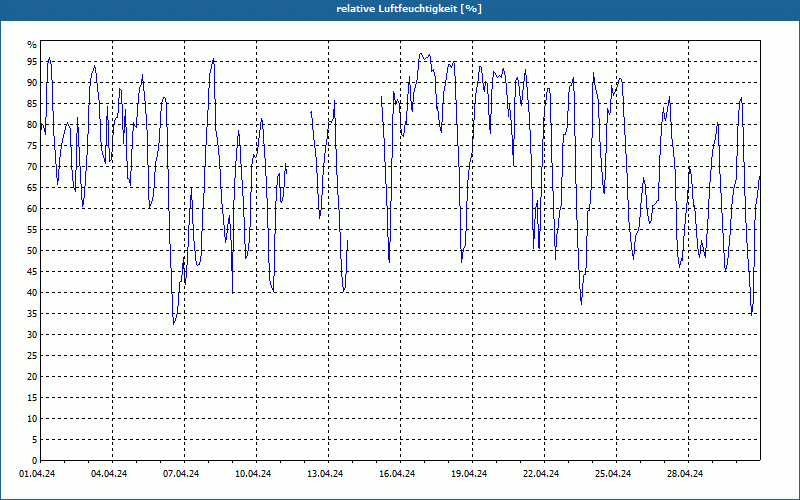
Task: Click the y-axis value 0
Action: [34, 461]
